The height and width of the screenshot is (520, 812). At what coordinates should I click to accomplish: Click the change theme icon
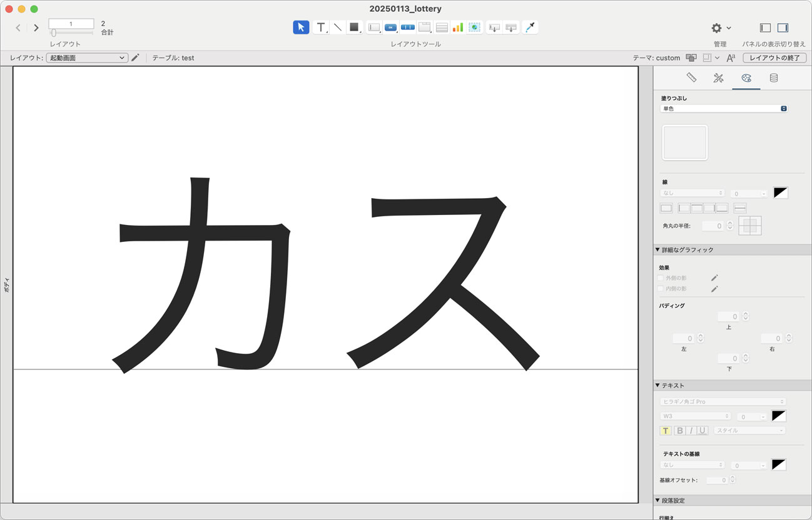[x=691, y=57]
